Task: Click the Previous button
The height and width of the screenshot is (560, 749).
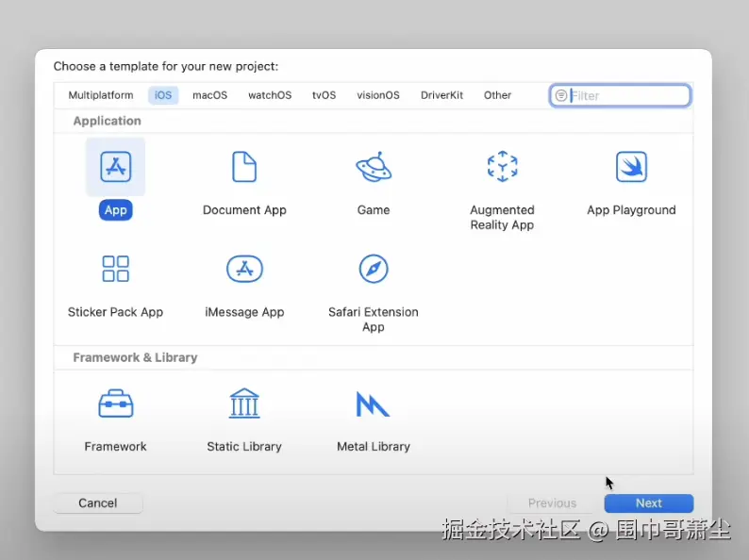Action: (x=552, y=503)
